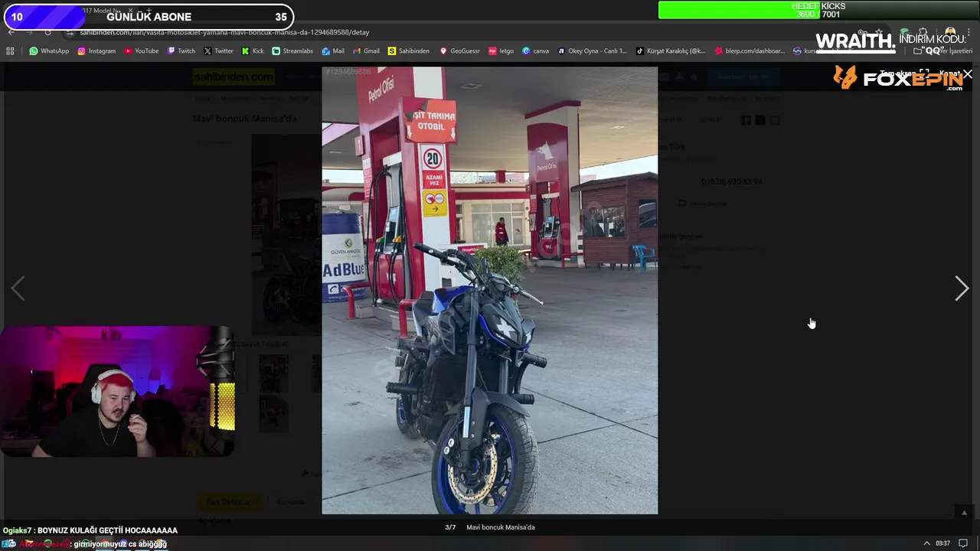Open the apps grid icon in bookmarks bar
Viewport: 980px width, 551px height.
[10, 51]
